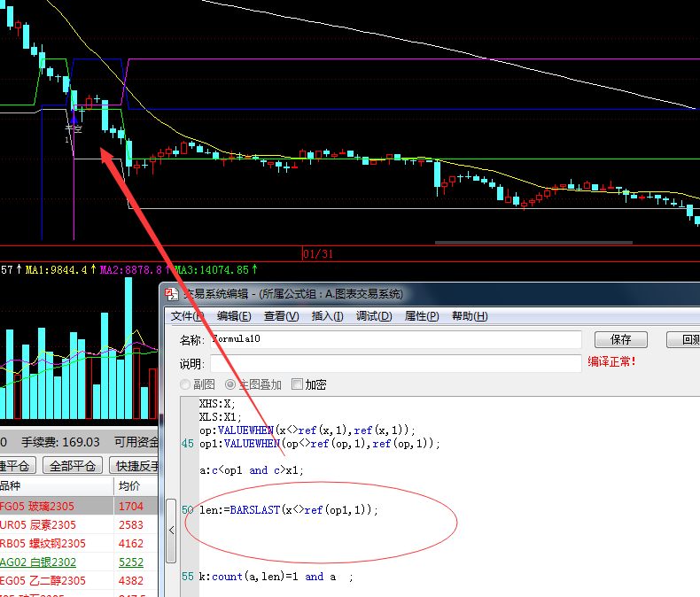The height and width of the screenshot is (597, 700).
Task: Collapse the side panel with the left arrow
Action: pos(171,531)
